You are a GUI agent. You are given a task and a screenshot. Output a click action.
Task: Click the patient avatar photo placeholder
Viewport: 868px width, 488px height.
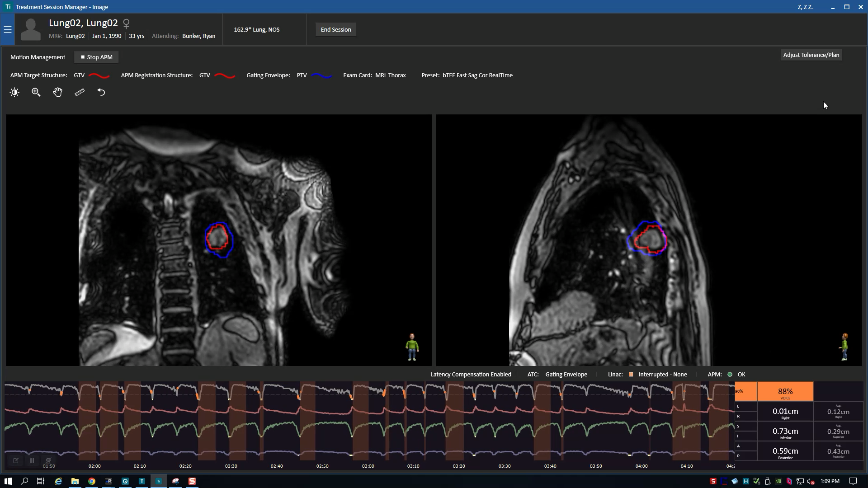pyautogui.click(x=31, y=28)
